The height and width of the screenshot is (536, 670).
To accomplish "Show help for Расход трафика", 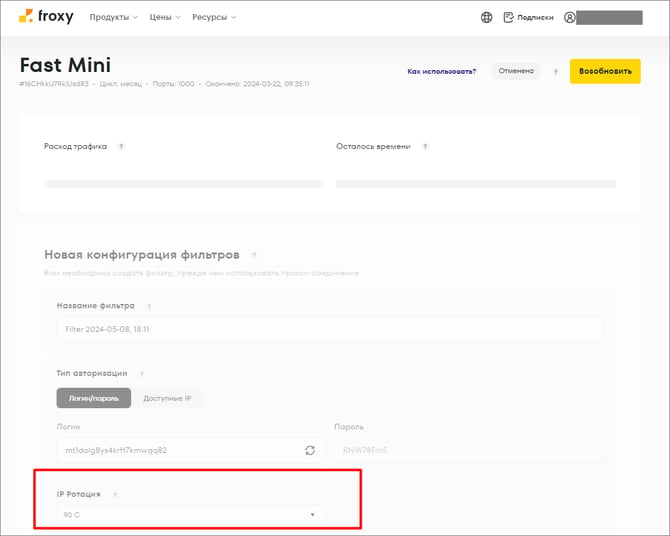I will point(121,146).
